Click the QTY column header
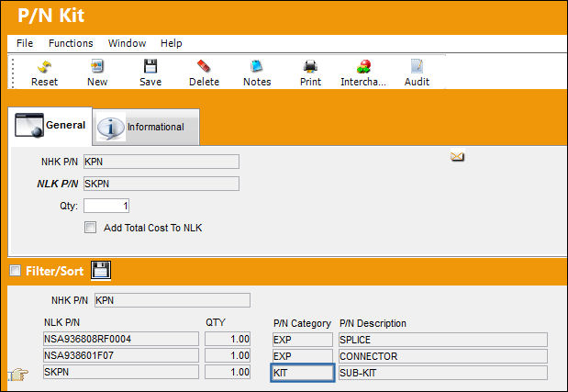 tap(216, 322)
